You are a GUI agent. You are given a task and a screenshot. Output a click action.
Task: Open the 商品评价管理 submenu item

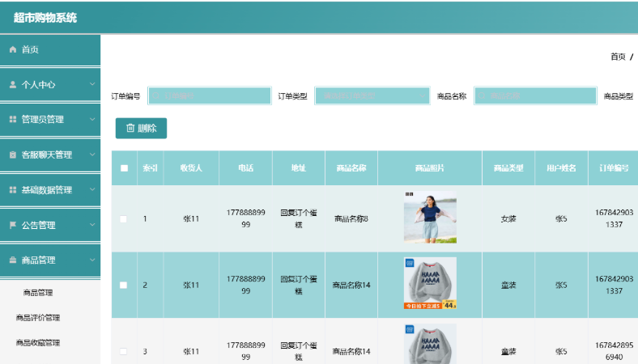[x=38, y=318]
